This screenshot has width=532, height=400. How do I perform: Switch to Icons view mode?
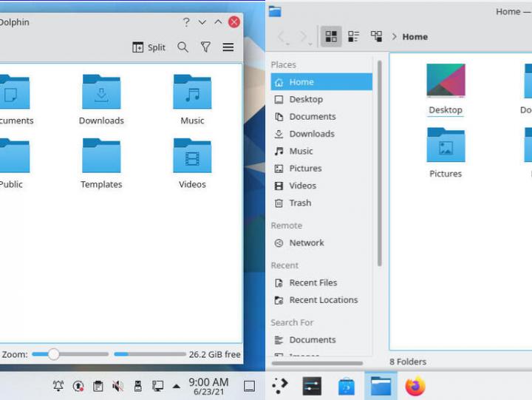(331, 36)
